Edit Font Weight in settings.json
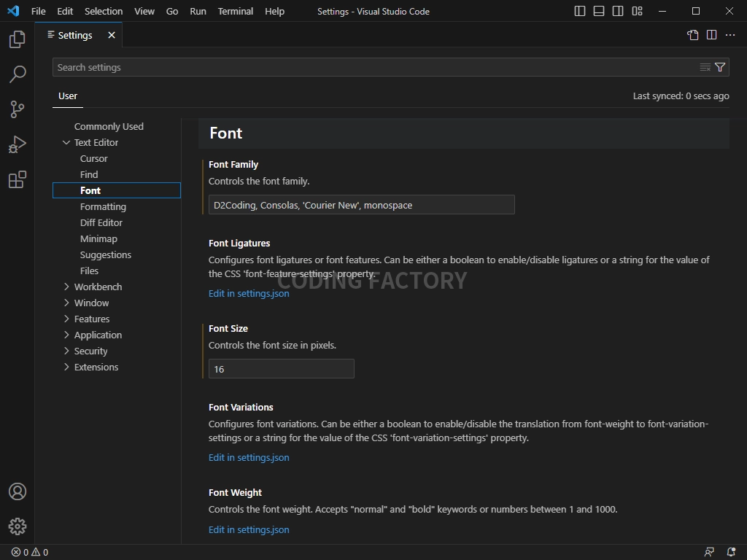Screen dimensions: 747x560 coord(249,529)
